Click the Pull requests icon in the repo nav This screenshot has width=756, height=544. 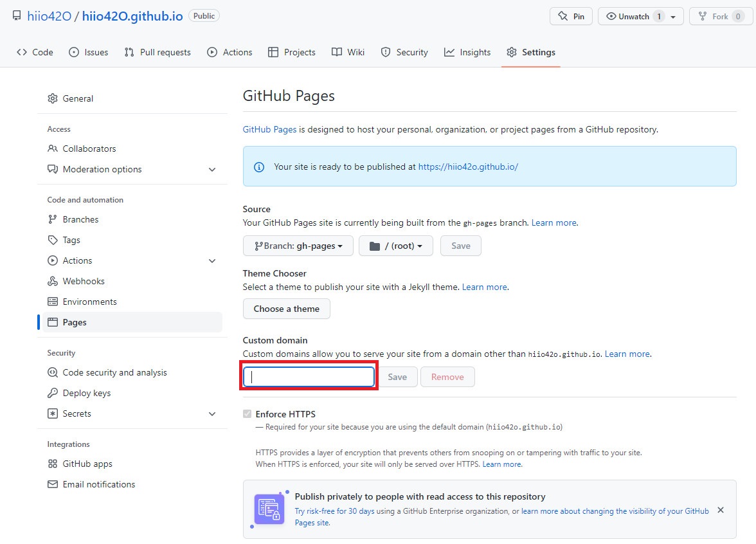click(129, 52)
